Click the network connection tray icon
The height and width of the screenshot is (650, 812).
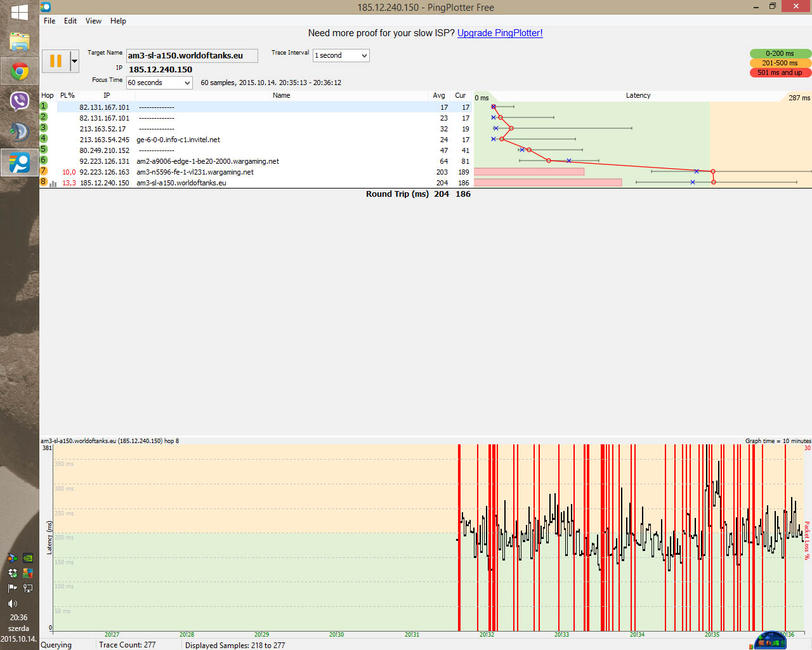point(28,588)
